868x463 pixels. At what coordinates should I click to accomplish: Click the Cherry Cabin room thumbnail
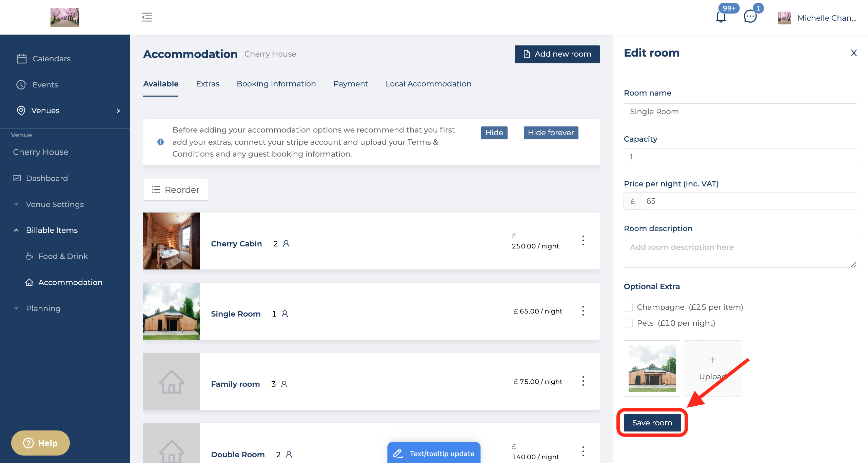click(x=172, y=241)
